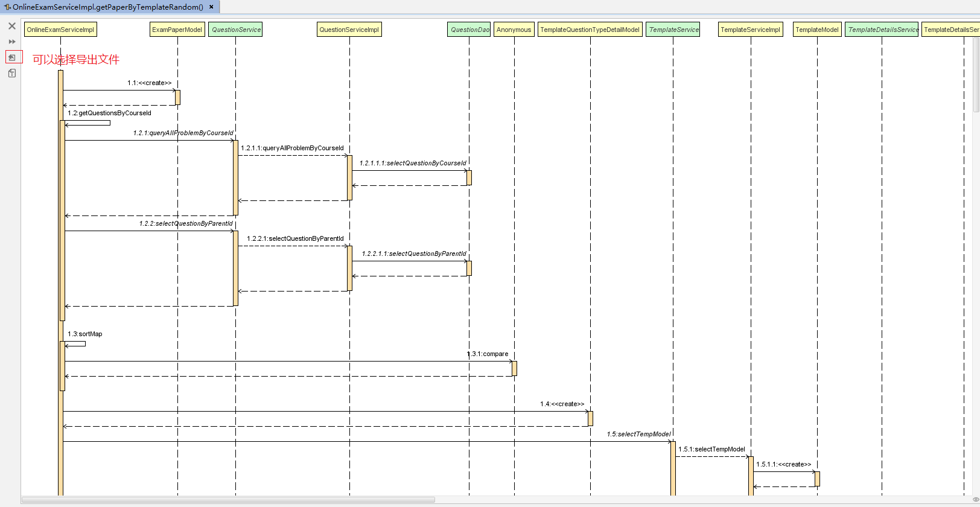Click the TemplateQuestionTypeDetailModel lifeline header
This screenshot has height=507, width=980.
pos(590,30)
